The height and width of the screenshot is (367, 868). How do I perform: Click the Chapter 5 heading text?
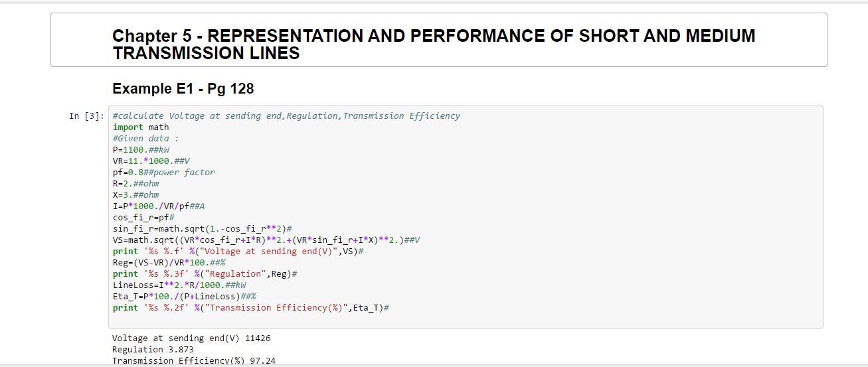433,44
